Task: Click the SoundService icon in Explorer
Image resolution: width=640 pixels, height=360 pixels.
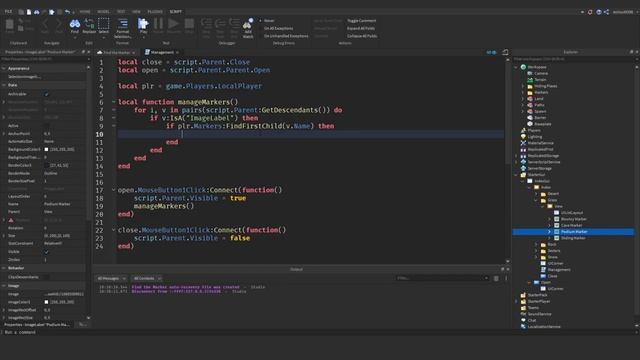Action: (523, 314)
